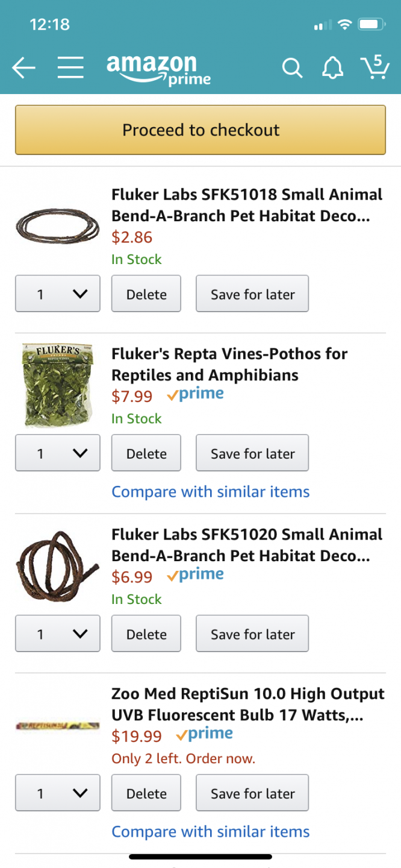This screenshot has height=868, width=401.
Task: Tap the Amazon Prime logo
Action: [x=158, y=70]
